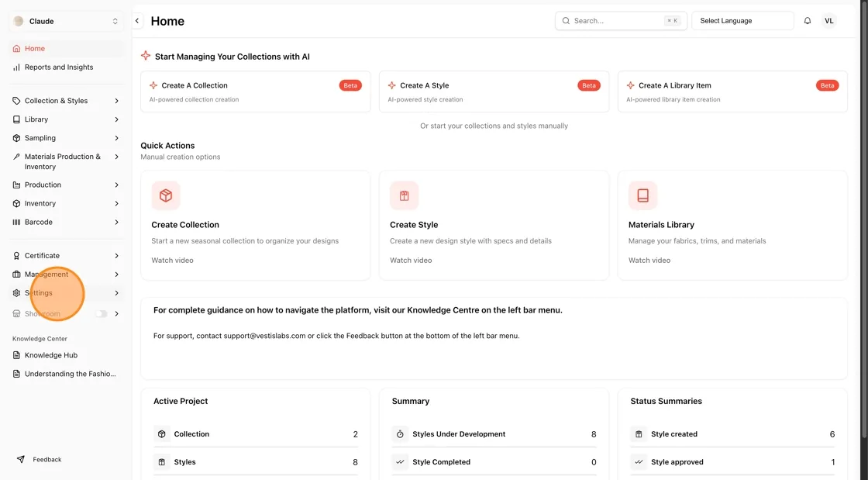Screen dimensions: 868x480
Task: Click the Library book icon in the sidebar
Action: point(16,119)
